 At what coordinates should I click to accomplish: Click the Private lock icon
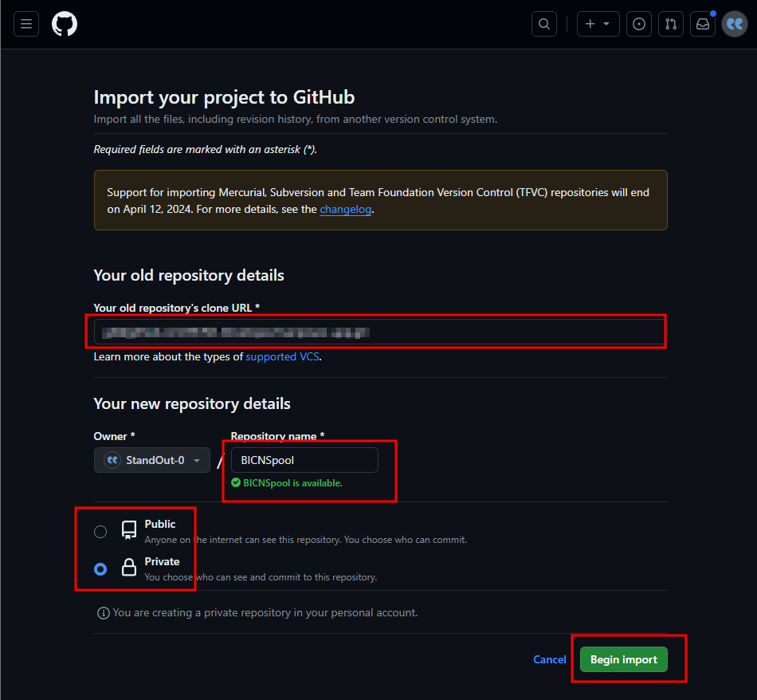129,567
